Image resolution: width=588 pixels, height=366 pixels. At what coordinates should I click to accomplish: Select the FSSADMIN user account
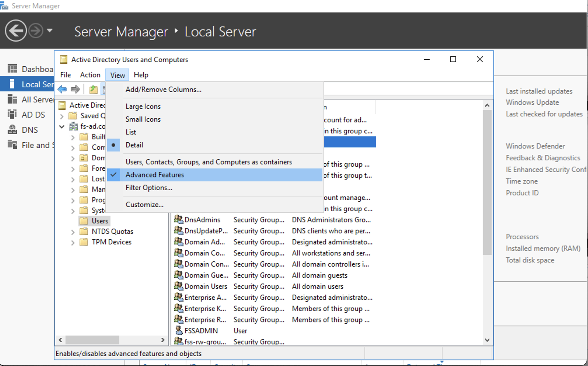pos(201,330)
